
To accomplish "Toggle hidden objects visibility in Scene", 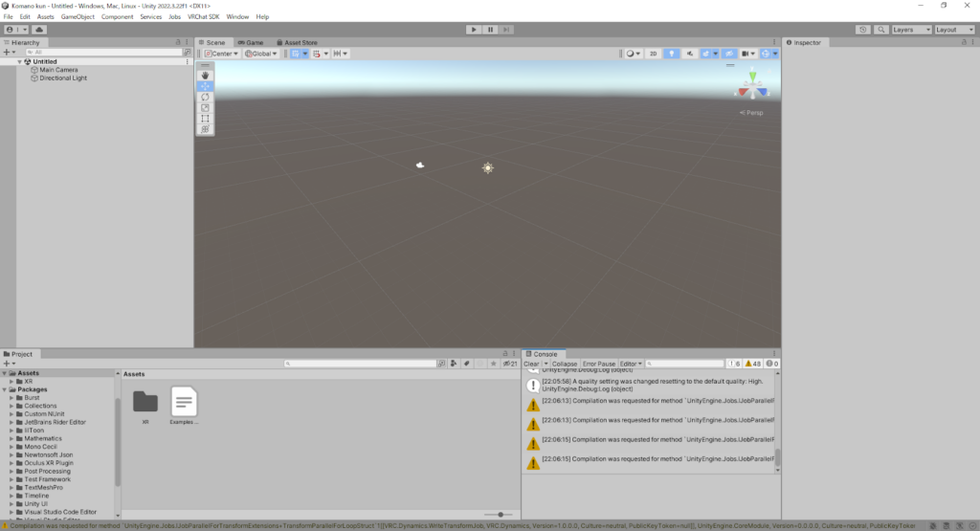I will pyautogui.click(x=729, y=54).
